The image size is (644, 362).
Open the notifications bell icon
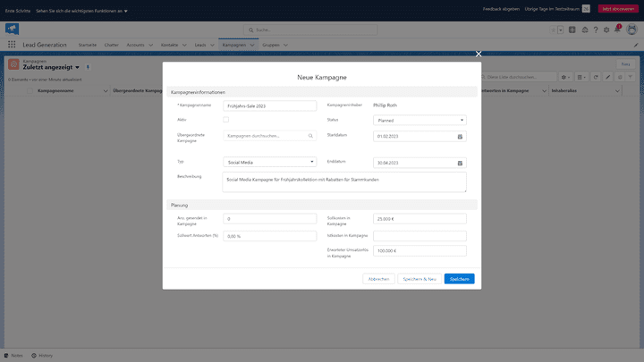pyautogui.click(x=618, y=29)
